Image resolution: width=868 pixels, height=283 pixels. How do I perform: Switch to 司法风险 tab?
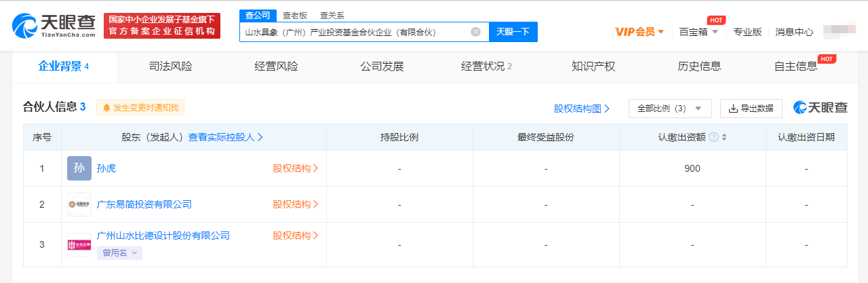[170, 67]
